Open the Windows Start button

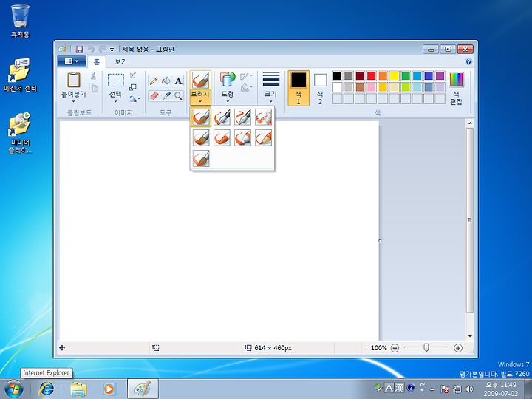click(14, 389)
